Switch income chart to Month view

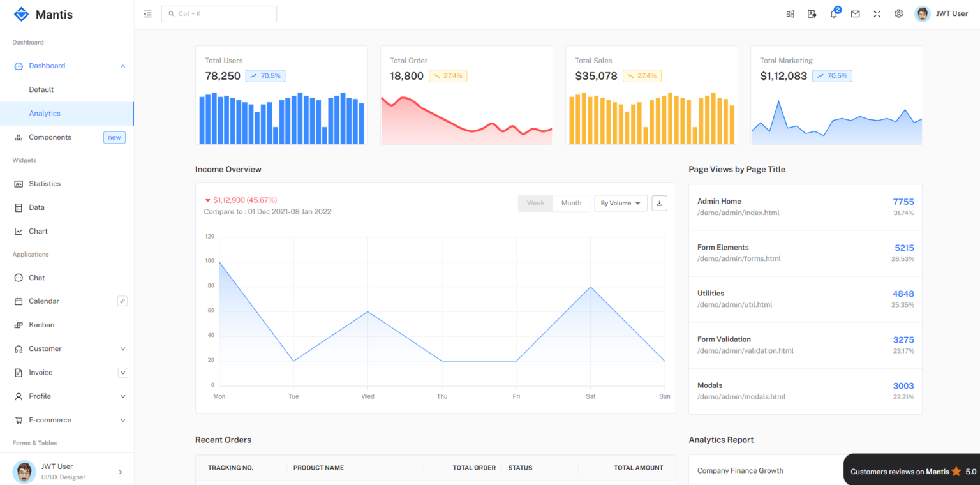pos(571,203)
